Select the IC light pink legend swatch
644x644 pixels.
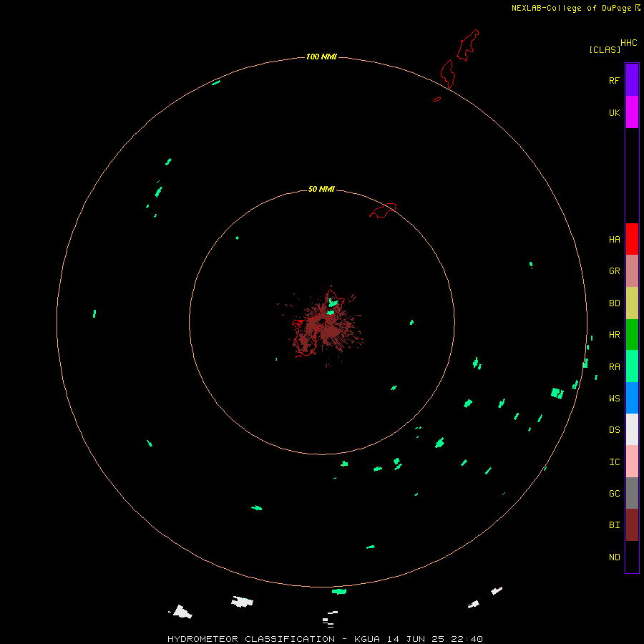632,462
